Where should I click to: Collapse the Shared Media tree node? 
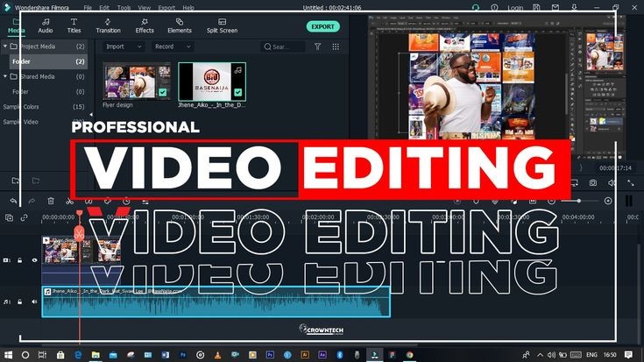tap(5, 76)
